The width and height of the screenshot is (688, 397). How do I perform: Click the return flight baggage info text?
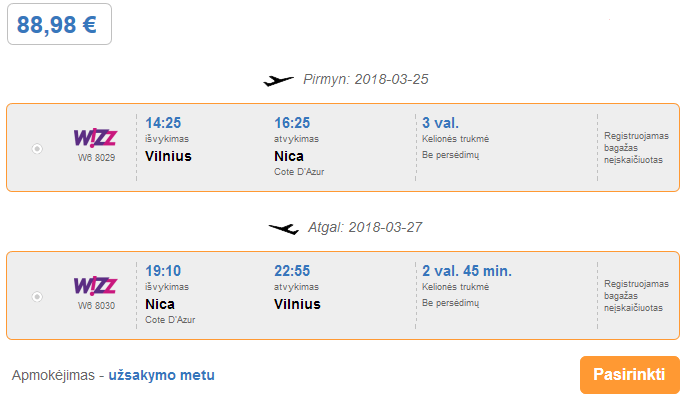[636, 296]
